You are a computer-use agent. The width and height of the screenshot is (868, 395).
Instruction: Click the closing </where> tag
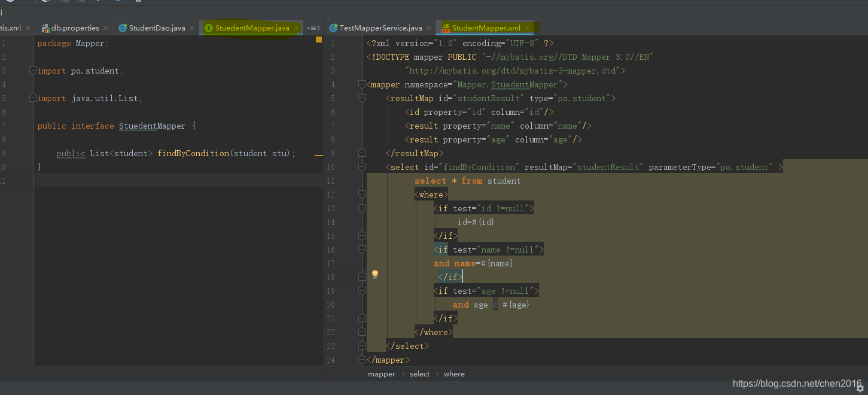(434, 332)
